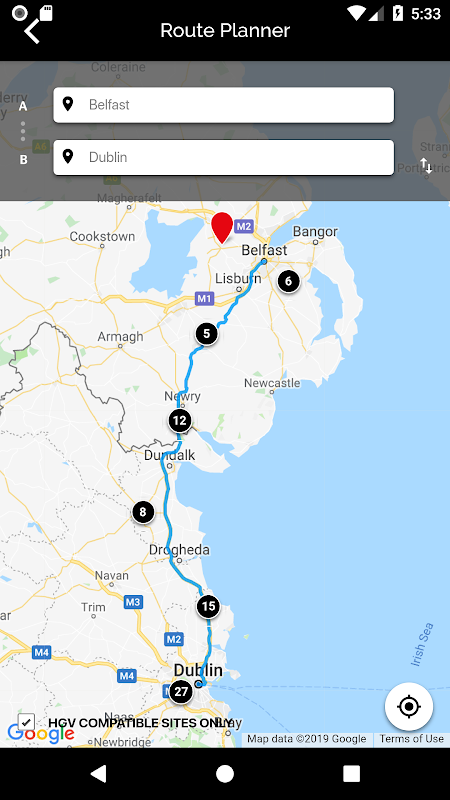The image size is (450, 800).
Task: Swap start and destination locations
Action: [426, 165]
